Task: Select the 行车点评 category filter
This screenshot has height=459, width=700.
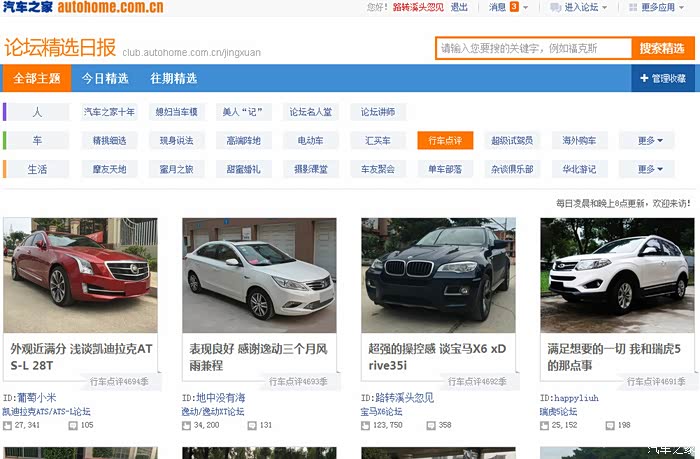Action: tap(445, 141)
